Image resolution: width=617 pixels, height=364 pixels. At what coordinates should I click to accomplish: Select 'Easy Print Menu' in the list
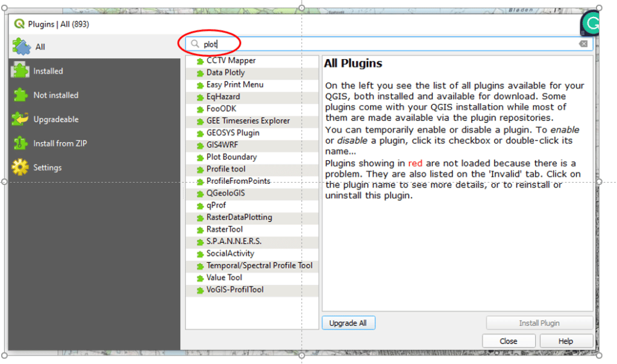pyautogui.click(x=252, y=84)
